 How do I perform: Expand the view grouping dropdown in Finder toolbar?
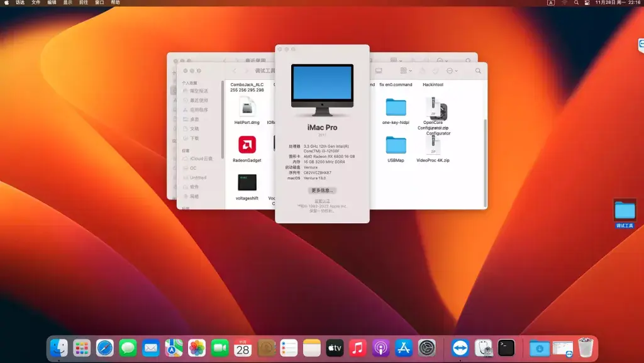pos(406,70)
